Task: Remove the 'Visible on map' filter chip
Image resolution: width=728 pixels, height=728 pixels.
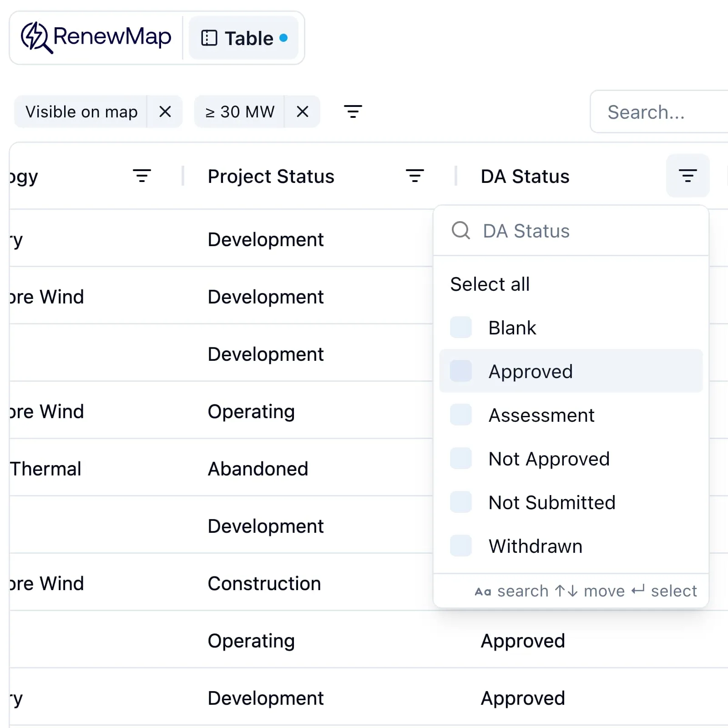Action: 165,111
